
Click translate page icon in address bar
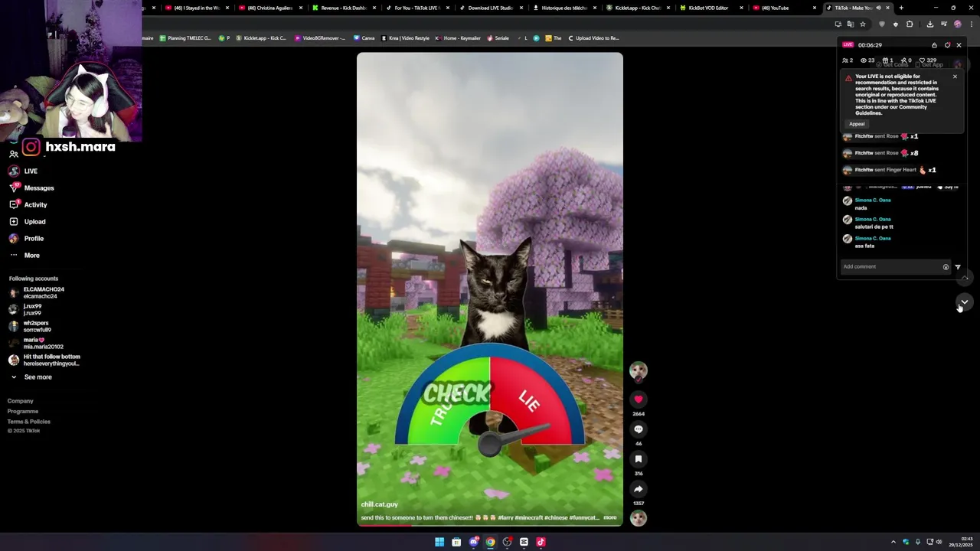(850, 24)
